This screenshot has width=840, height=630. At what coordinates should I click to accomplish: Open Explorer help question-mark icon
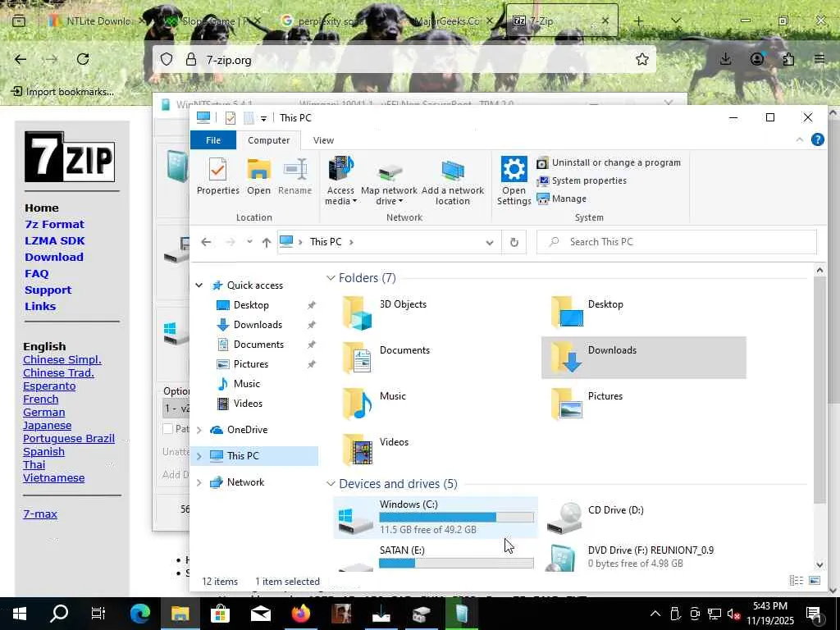pos(818,139)
